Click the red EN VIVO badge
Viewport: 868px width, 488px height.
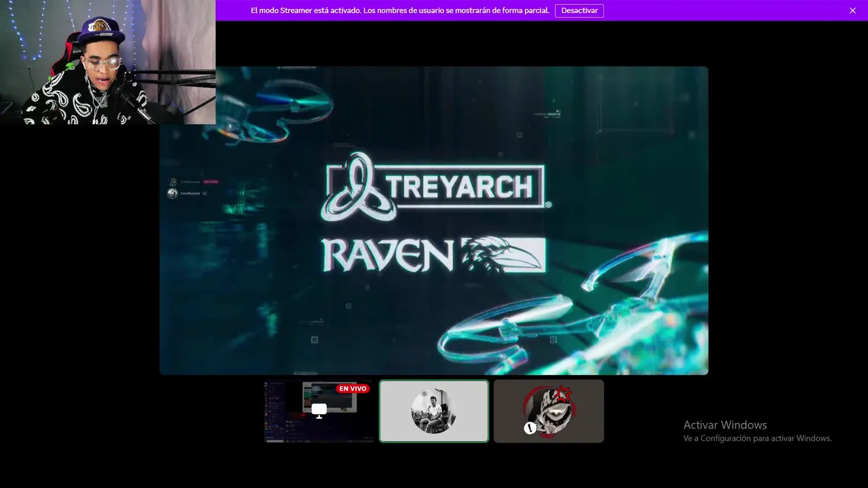(x=353, y=388)
